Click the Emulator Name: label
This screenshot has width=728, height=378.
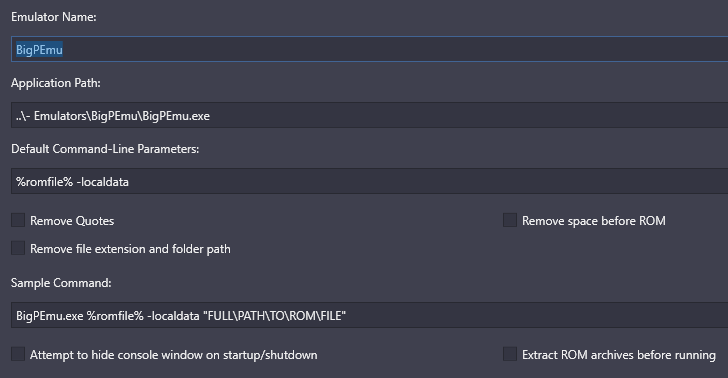tap(54, 17)
